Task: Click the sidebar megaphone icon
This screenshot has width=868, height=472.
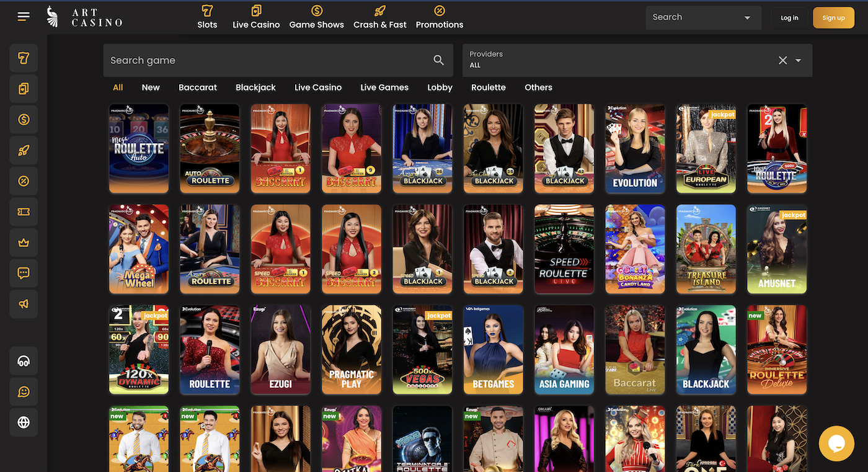Action: click(x=24, y=304)
